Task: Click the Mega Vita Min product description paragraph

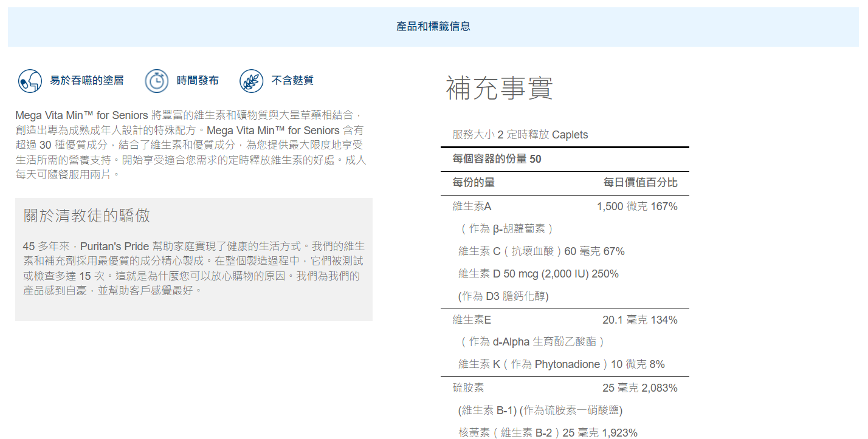Action: [191, 145]
